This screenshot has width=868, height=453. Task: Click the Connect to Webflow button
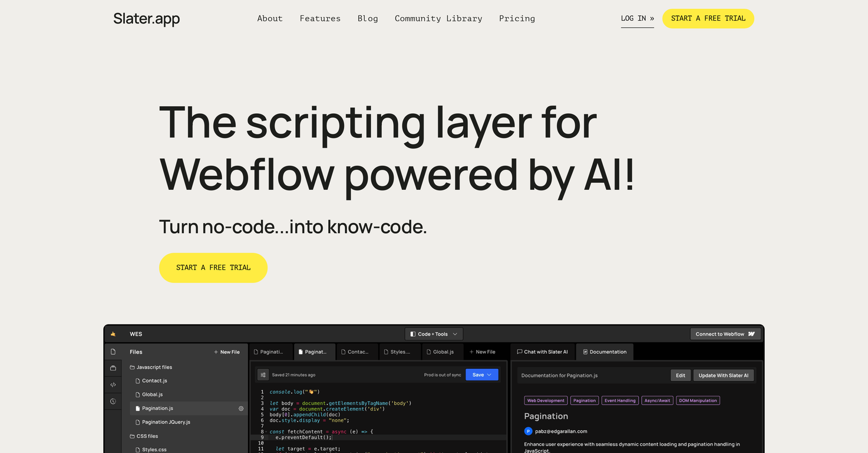click(x=725, y=334)
